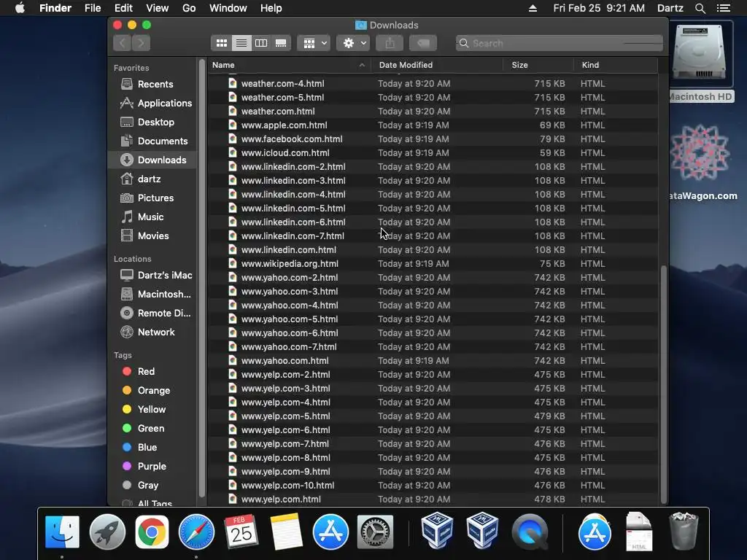The width and height of the screenshot is (747, 560).
Task: Open Notification Center from menu bar
Action: click(x=723, y=8)
